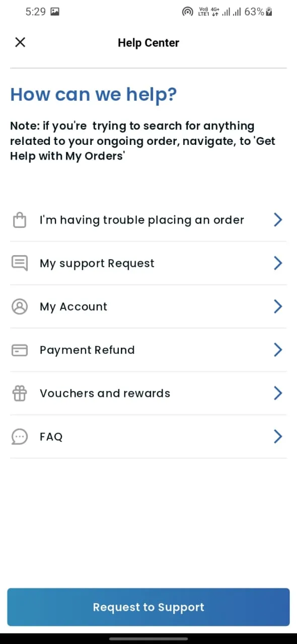
Task: Tap the battery indicator in the status bar
Action: tap(269, 12)
